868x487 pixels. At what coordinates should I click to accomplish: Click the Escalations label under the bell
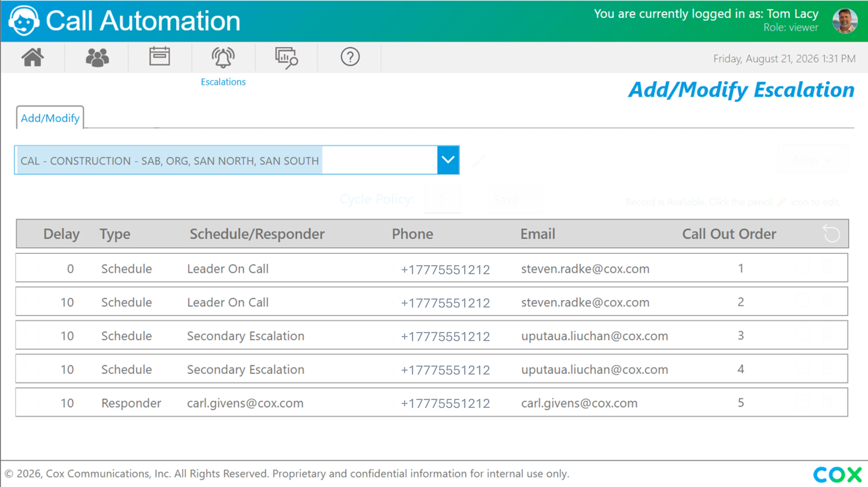223,82
